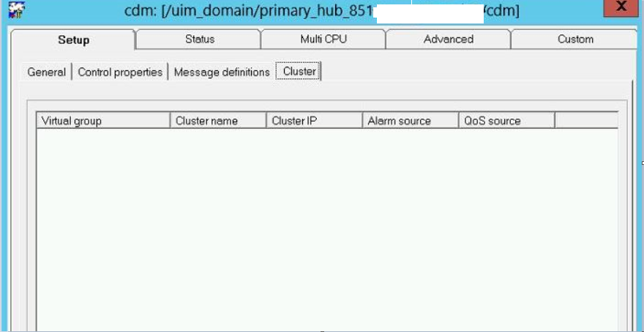
Task: Select the Custom tab
Action: coord(574,40)
